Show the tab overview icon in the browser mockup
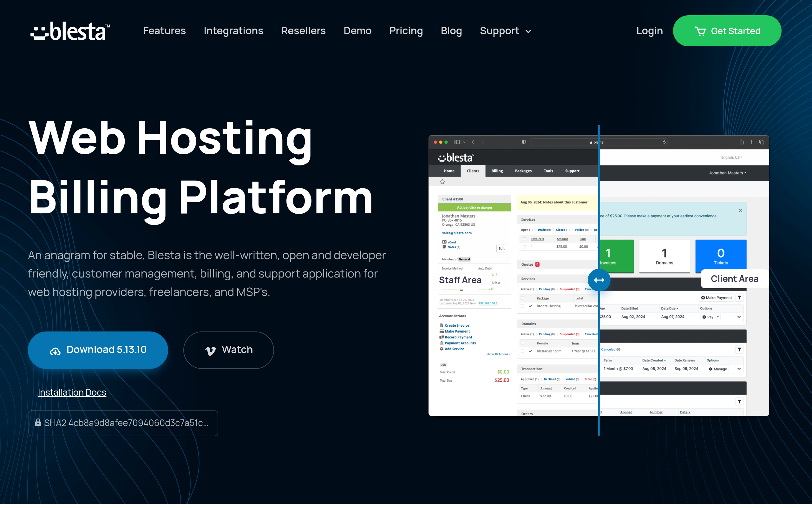 tap(762, 142)
